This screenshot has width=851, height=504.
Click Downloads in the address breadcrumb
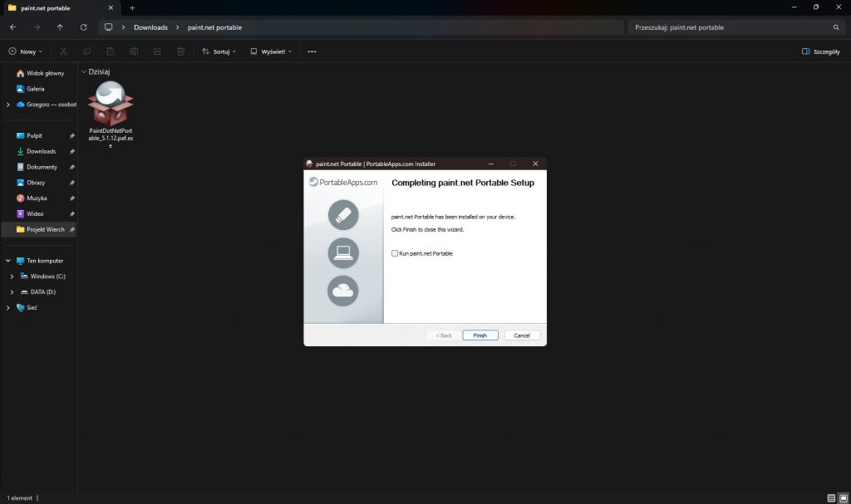tap(150, 27)
